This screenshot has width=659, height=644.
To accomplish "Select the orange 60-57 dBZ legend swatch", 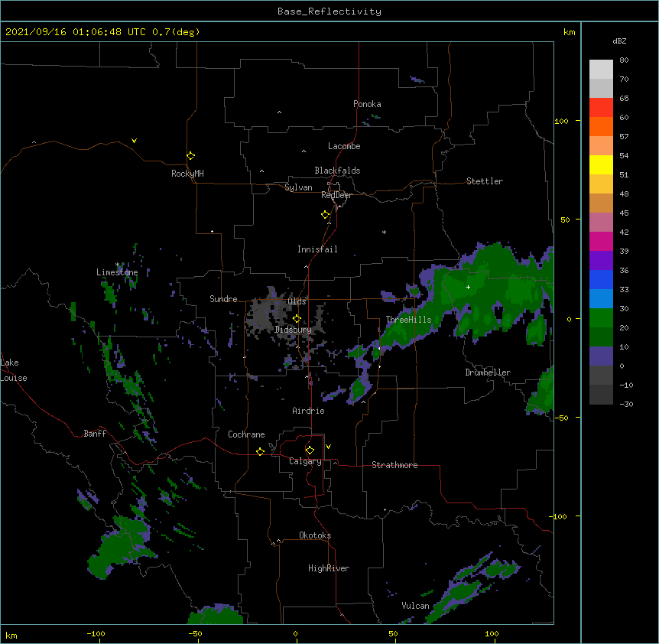I will 601,126.
